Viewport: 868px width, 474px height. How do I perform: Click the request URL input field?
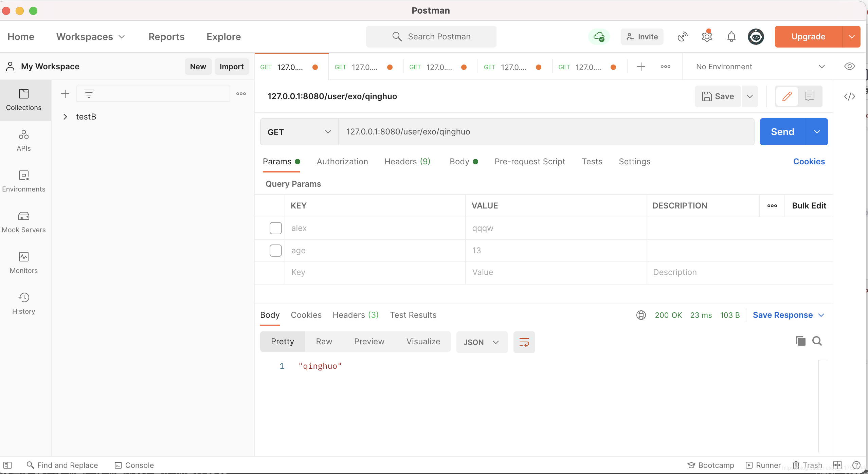coord(543,132)
